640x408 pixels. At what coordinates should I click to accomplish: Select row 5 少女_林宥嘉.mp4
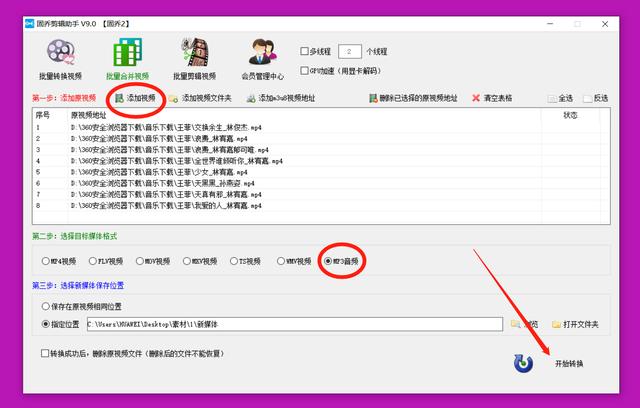321,172
